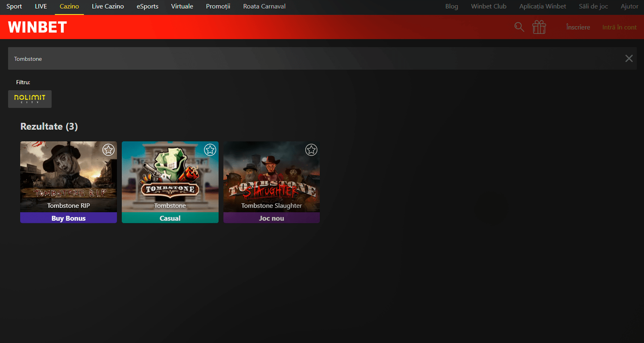The width and height of the screenshot is (644, 343).
Task: Open the gift box promotions icon
Action: [x=539, y=27]
